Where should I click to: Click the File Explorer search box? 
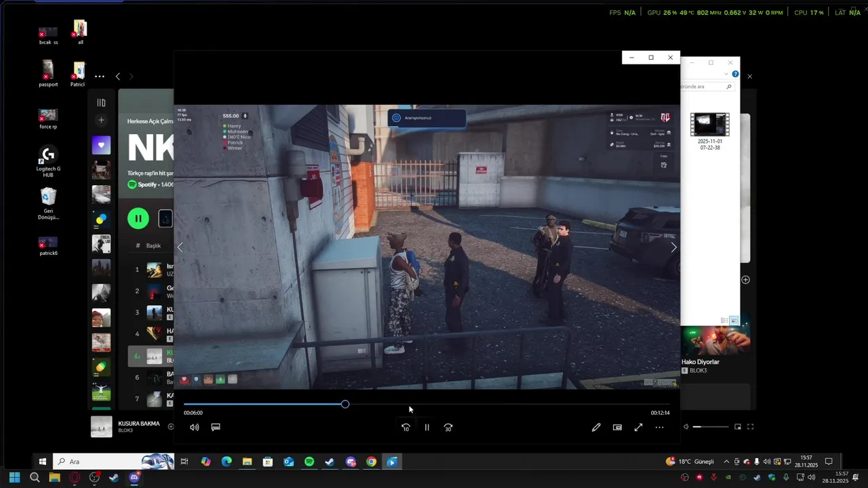click(707, 87)
